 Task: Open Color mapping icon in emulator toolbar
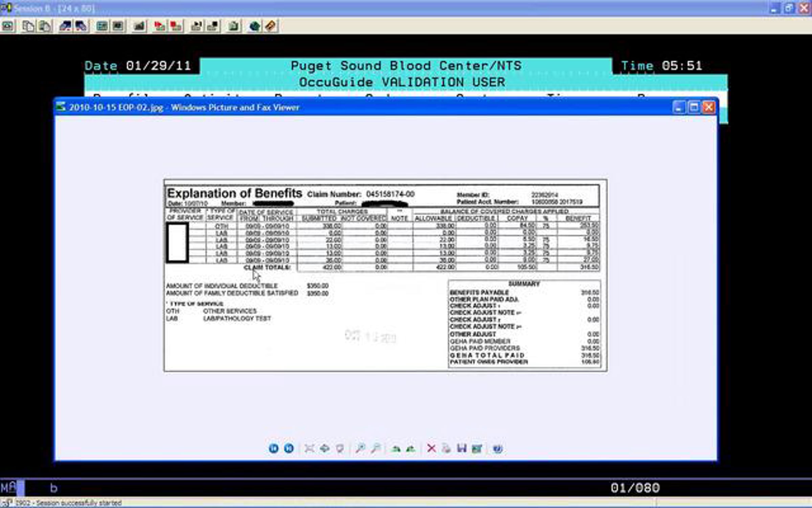pyautogui.click(x=118, y=26)
